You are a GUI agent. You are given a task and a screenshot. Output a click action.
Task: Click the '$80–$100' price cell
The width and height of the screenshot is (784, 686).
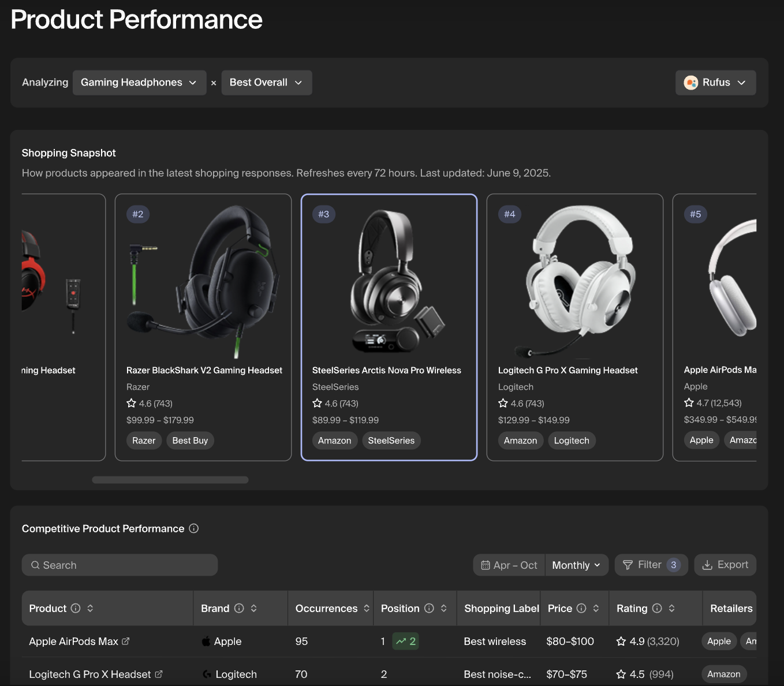tap(570, 641)
